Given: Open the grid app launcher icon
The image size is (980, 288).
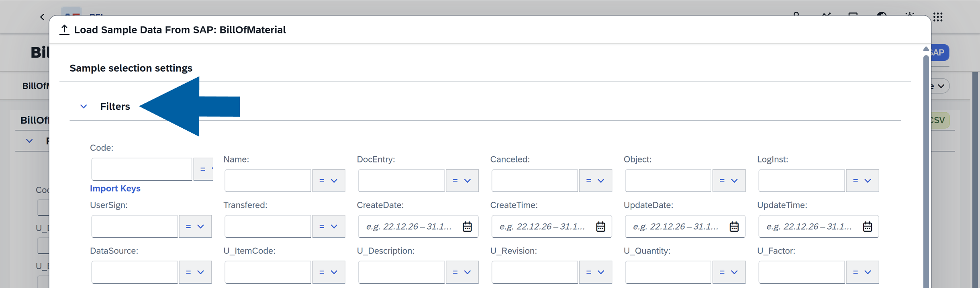Looking at the screenshot, I should click(x=938, y=17).
